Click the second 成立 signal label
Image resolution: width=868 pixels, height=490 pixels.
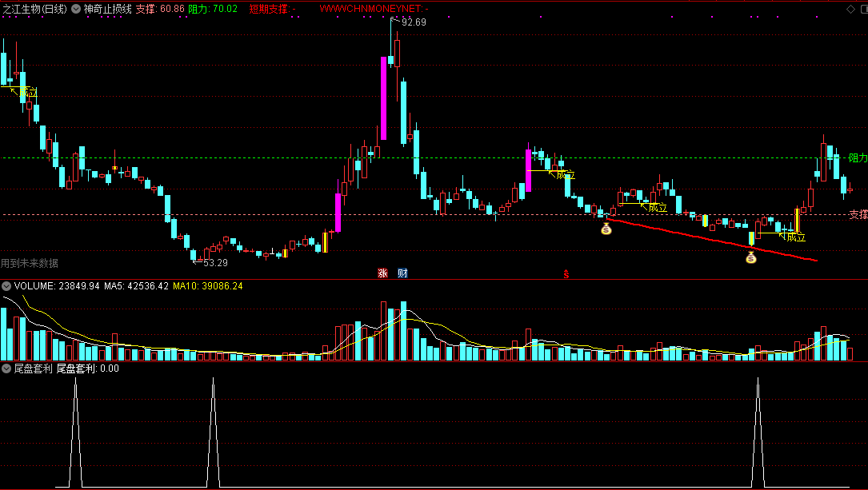(566, 175)
